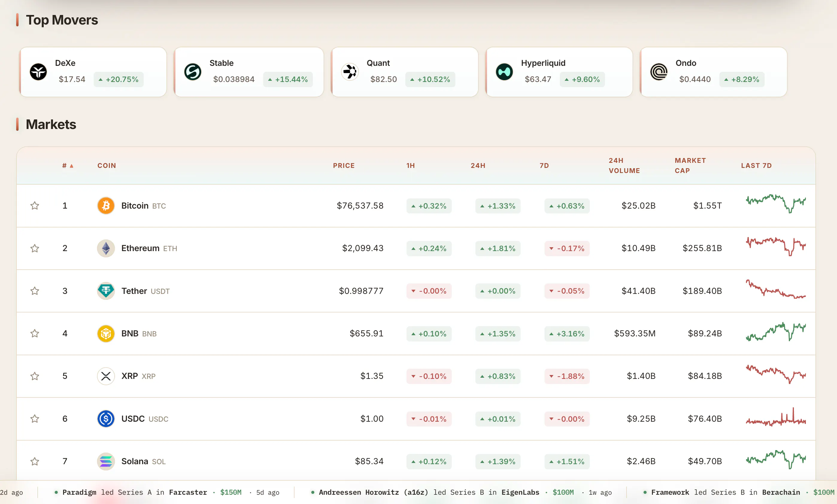Open the Ethereum coin name link

point(140,248)
